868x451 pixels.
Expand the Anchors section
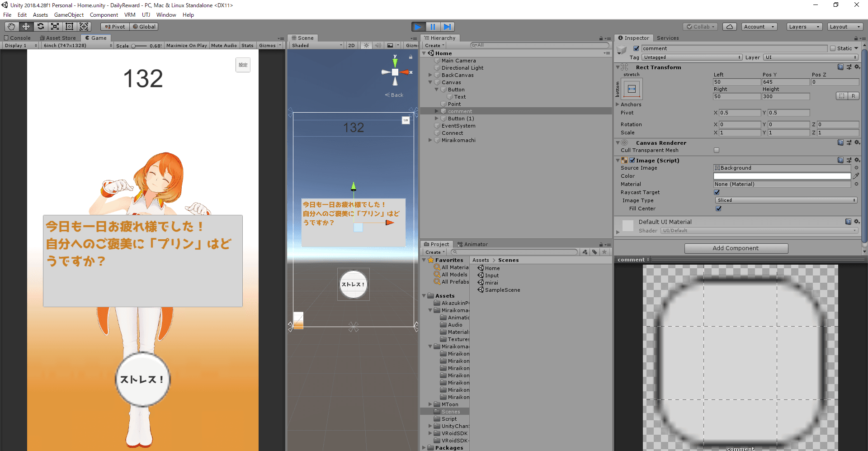[x=618, y=104]
